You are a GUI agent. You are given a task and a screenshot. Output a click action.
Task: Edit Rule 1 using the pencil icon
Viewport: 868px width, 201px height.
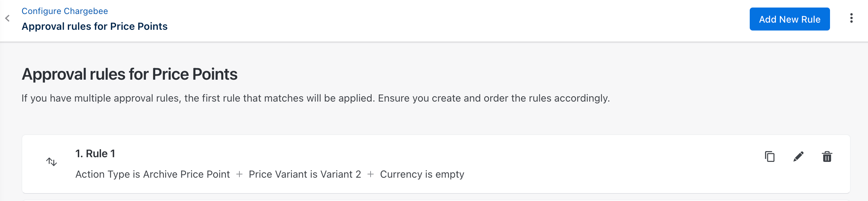click(x=798, y=157)
